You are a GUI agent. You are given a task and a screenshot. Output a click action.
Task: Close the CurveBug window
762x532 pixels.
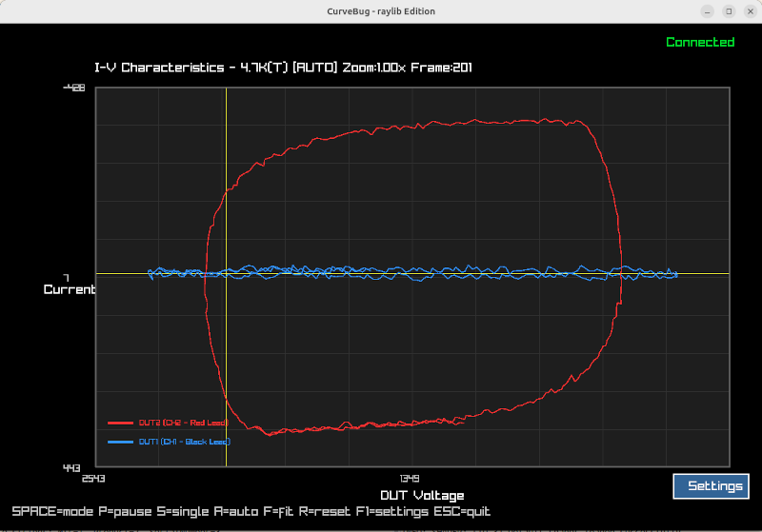(749, 11)
